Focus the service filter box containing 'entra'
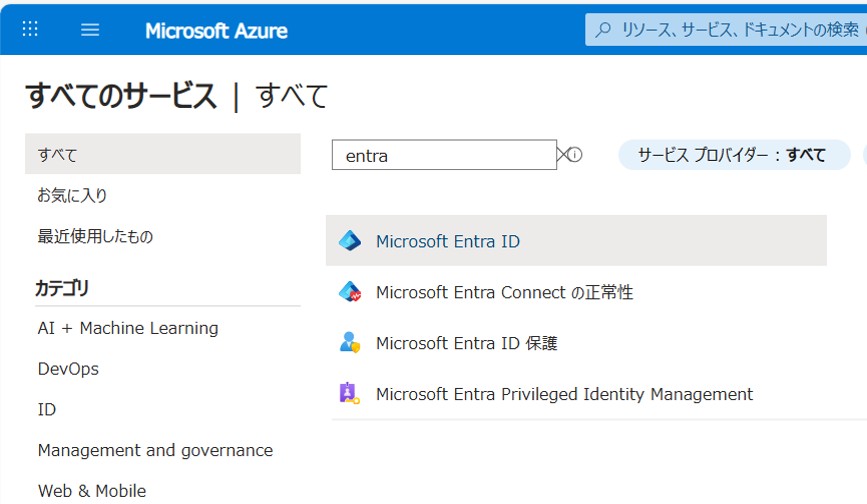Image resolution: width=867 pixels, height=504 pixels. click(x=443, y=155)
